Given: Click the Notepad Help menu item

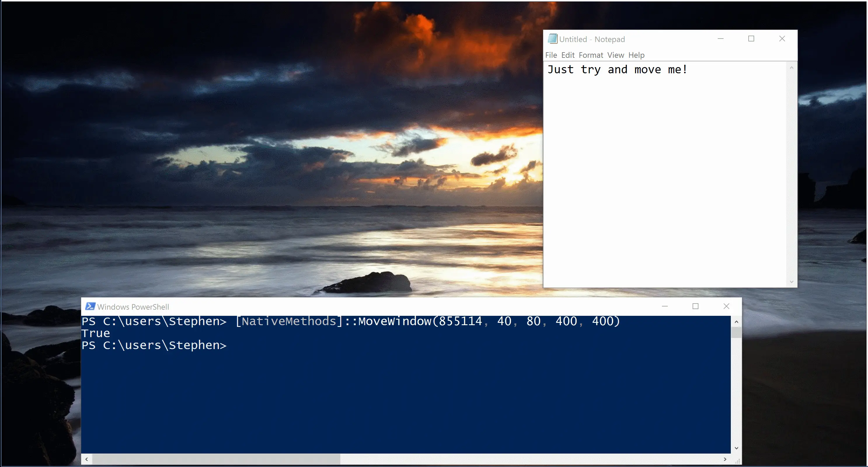Looking at the screenshot, I should coord(636,55).
